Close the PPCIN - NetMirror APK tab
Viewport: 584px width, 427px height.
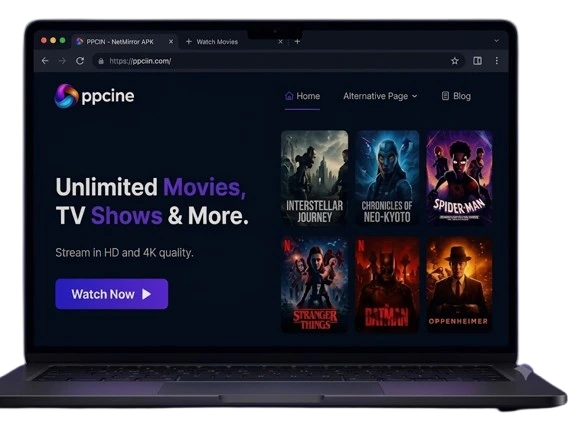(171, 42)
